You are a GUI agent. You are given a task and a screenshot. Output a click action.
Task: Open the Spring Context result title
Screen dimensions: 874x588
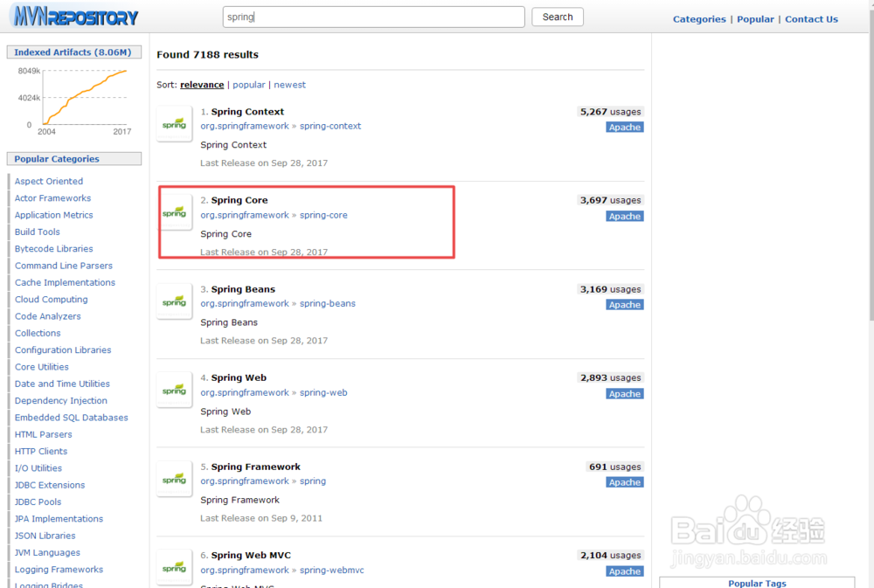pyautogui.click(x=247, y=112)
